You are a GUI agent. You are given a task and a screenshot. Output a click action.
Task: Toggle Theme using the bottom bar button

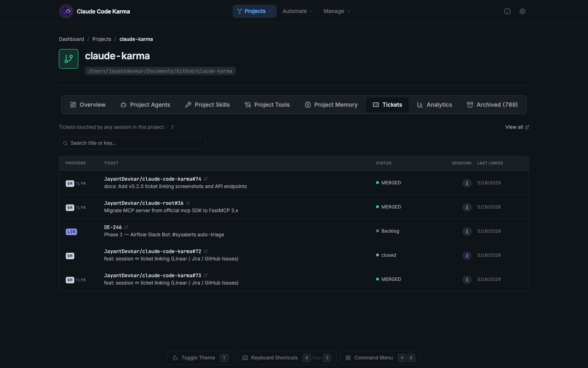200,358
